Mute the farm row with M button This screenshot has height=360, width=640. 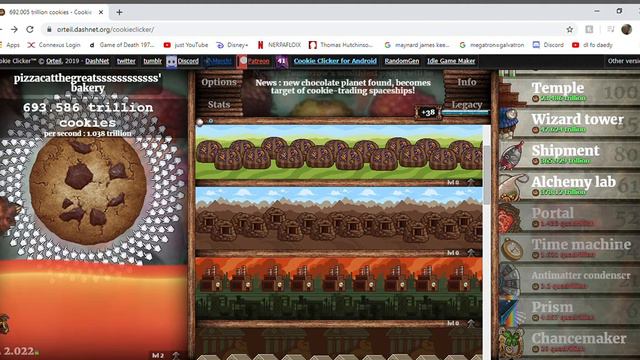click(x=453, y=182)
